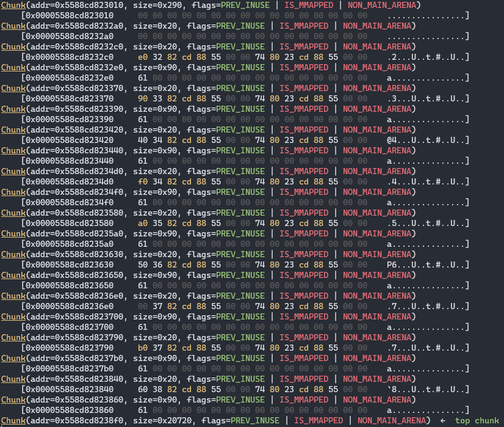Click the Chunk label for addr=0x5588cd8235a0
Image resolution: width=504 pixels, height=427 pixels.
[x=13, y=233]
